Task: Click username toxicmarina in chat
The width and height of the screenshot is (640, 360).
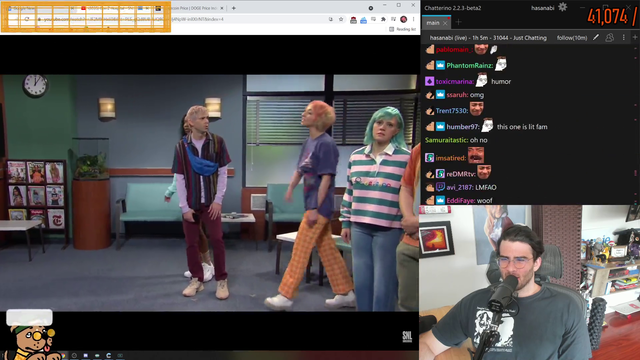Action: pos(455,82)
